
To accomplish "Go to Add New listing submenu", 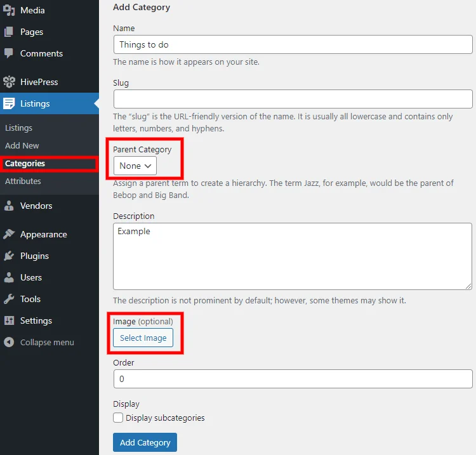I will pyautogui.click(x=22, y=146).
